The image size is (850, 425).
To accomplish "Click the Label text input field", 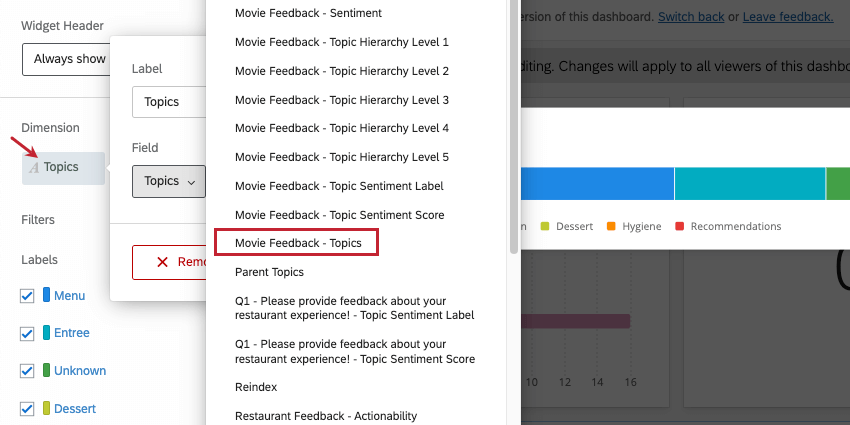I will point(168,102).
